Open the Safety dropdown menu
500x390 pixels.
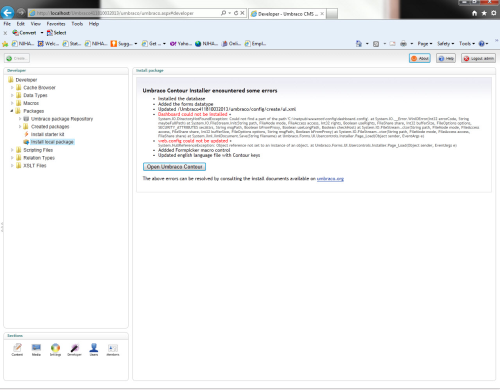click(445, 44)
